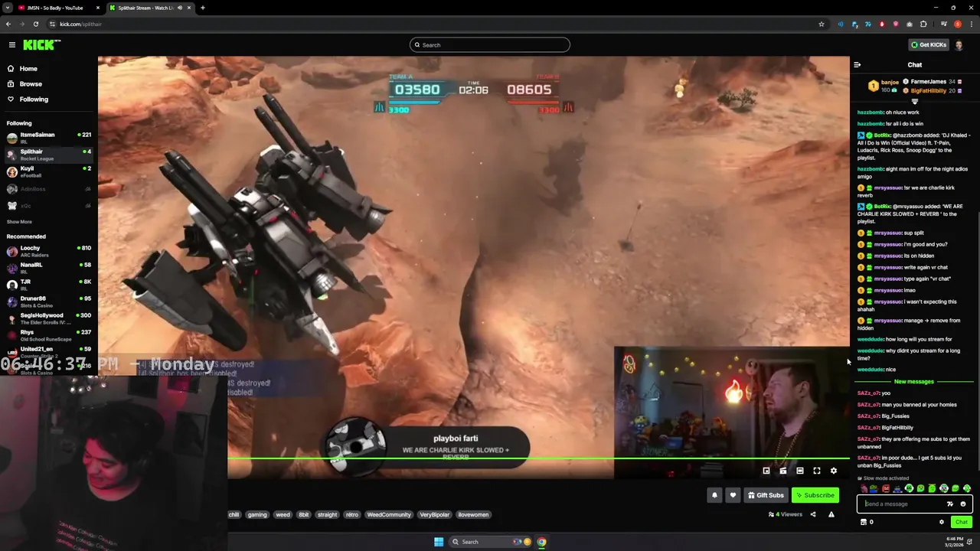This screenshot has height=551, width=980.
Task: Report the stream via warning icon
Action: pos(831,515)
